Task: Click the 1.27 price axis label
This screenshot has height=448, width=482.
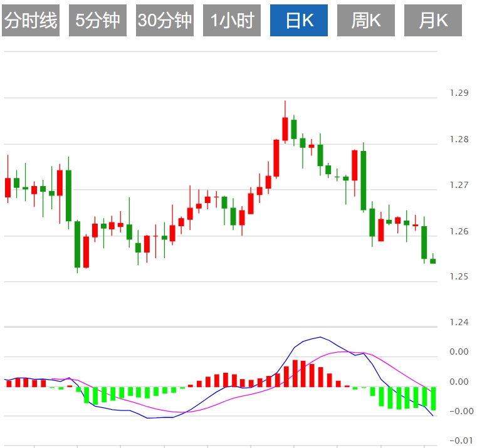Action: [459, 185]
